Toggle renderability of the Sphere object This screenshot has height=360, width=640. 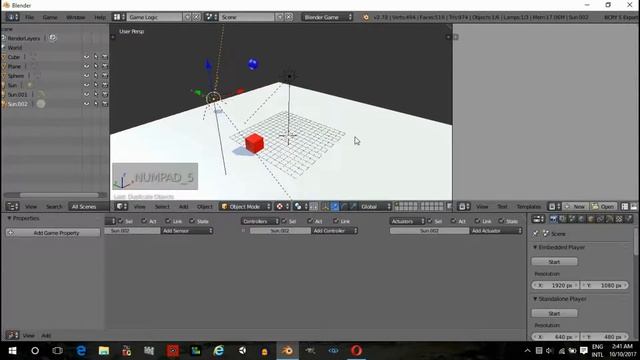[105, 76]
